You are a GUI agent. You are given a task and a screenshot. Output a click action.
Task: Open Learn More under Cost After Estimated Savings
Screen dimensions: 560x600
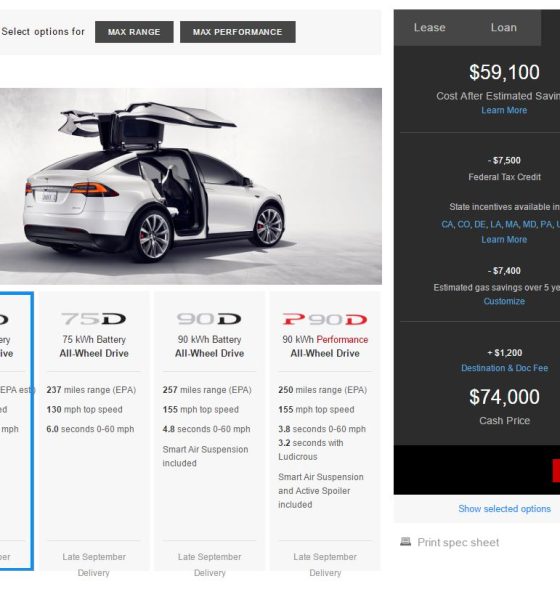point(504,110)
